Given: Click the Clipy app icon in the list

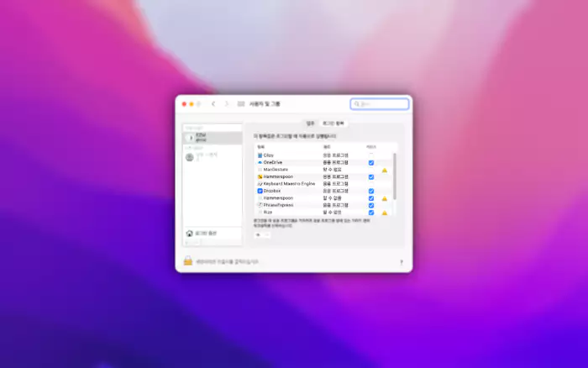Looking at the screenshot, I should pyautogui.click(x=260, y=155).
